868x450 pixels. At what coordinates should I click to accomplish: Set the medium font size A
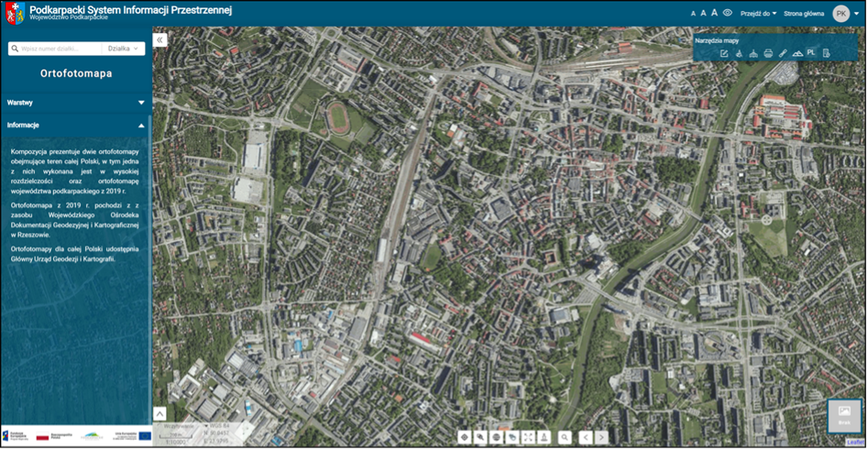point(704,13)
